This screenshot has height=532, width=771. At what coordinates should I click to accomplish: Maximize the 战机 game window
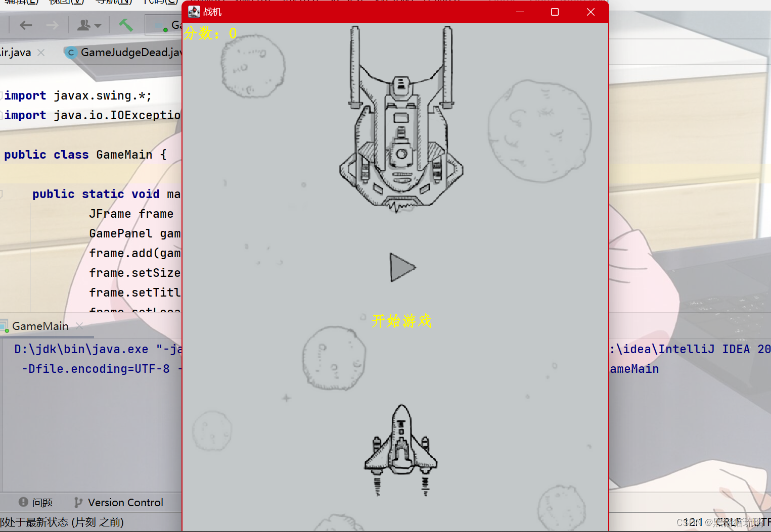[555, 12]
